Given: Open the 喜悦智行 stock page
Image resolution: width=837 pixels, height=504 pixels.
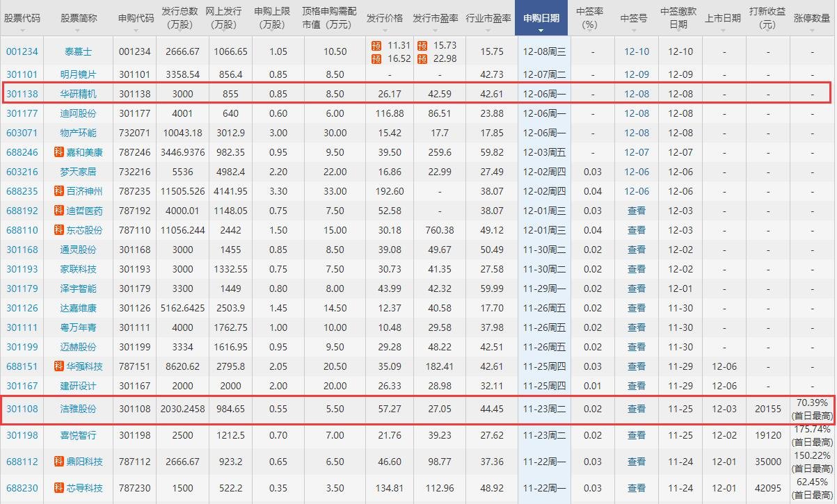Looking at the screenshot, I should tap(79, 435).
